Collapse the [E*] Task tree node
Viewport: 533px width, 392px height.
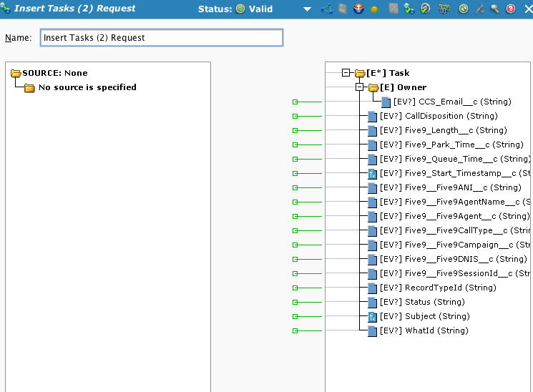[x=346, y=73]
